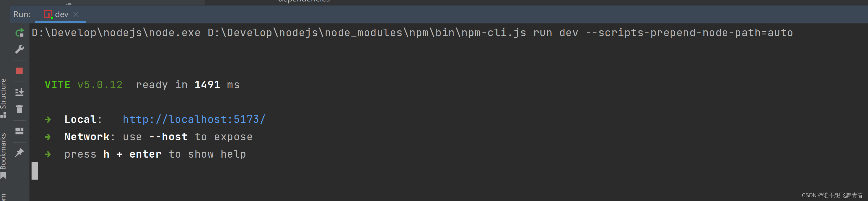Image resolution: width=868 pixels, height=201 pixels.
Task: Enable scroll to end in the console
Action: 20,91
